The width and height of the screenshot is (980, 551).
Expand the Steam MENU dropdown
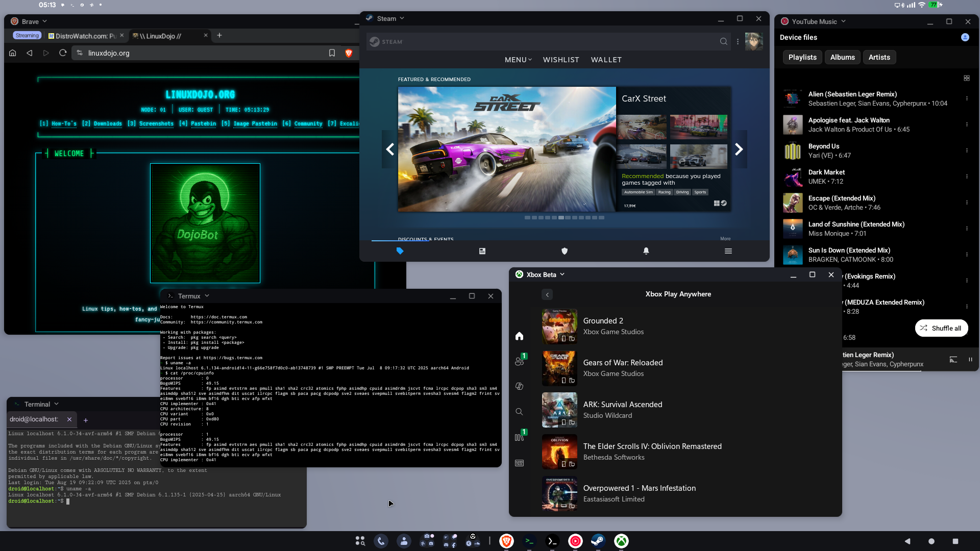tap(518, 60)
